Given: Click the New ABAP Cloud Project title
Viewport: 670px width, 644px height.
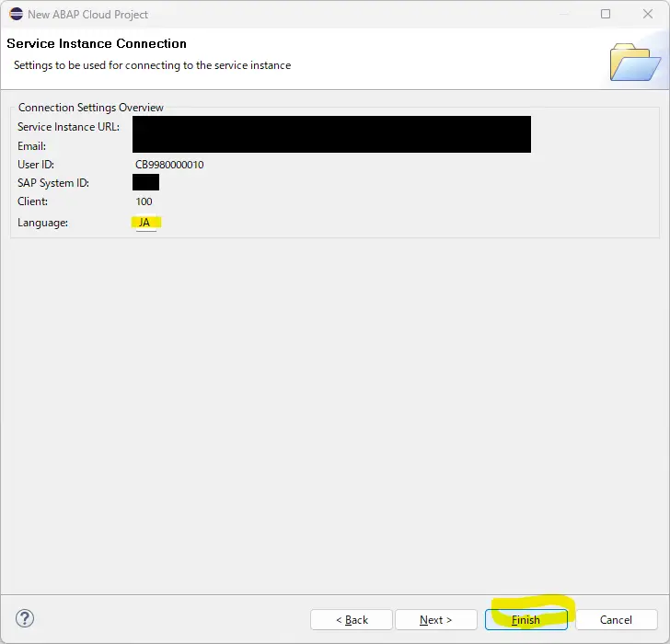Looking at the screenshot, I should [x=88, y=15].
